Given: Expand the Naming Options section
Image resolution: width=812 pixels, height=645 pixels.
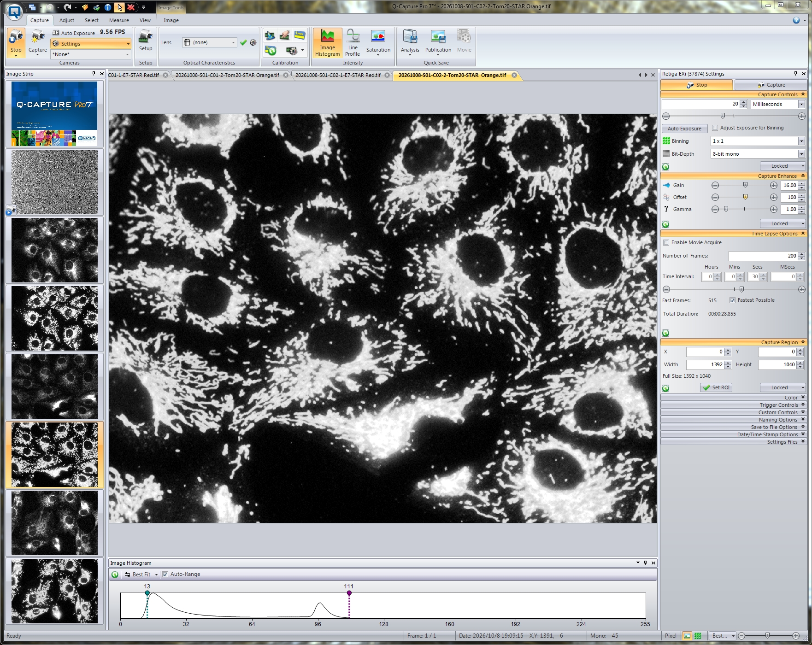Looking at the screenshot, I should 733,420.
